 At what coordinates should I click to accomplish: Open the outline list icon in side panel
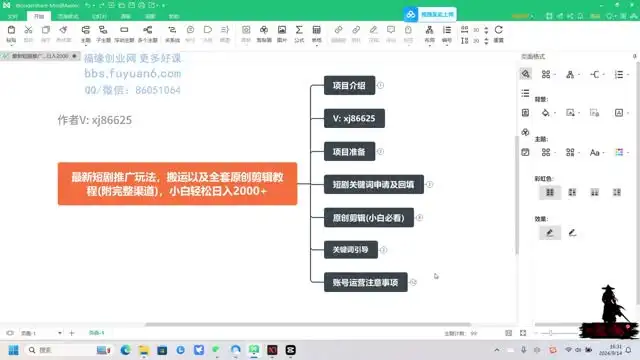pos(525,93)
